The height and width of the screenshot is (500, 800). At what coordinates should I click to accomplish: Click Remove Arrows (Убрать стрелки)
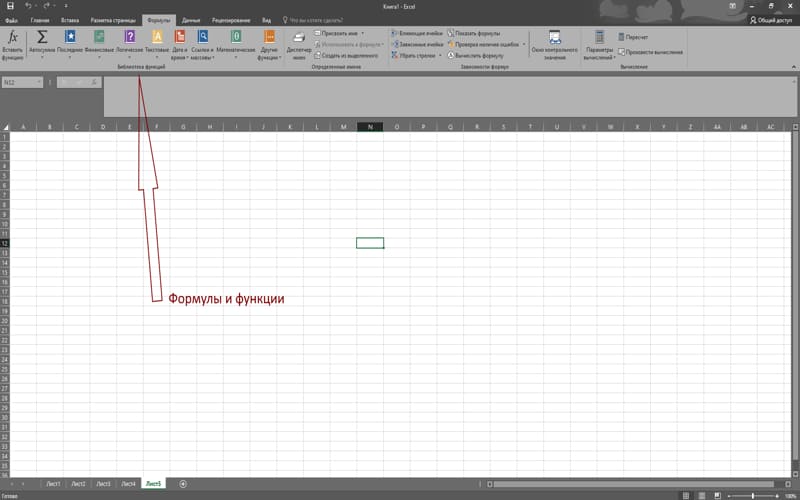tap(414, 55)
